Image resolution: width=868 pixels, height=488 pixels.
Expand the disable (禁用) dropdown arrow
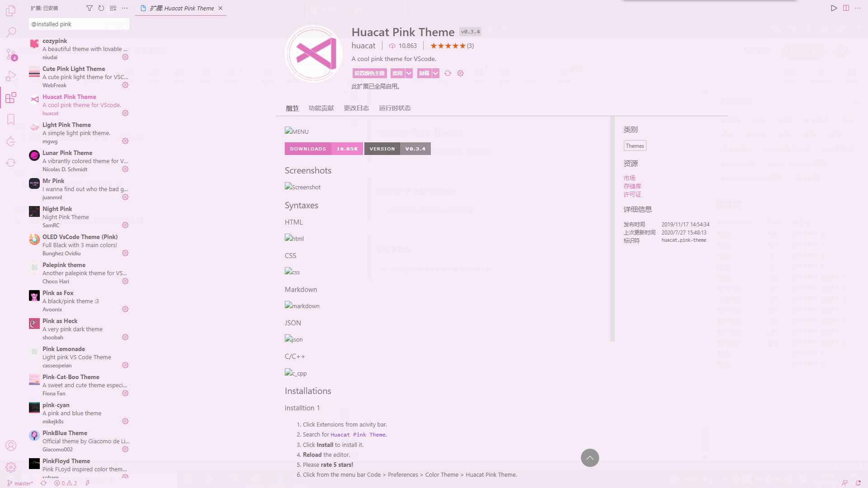(409, 73)
